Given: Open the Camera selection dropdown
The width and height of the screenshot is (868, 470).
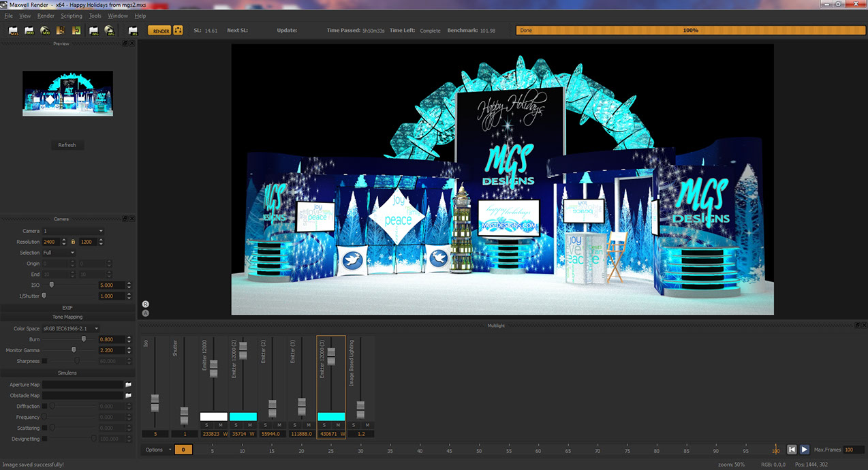Looking at the screenshot, I should 72,231.
